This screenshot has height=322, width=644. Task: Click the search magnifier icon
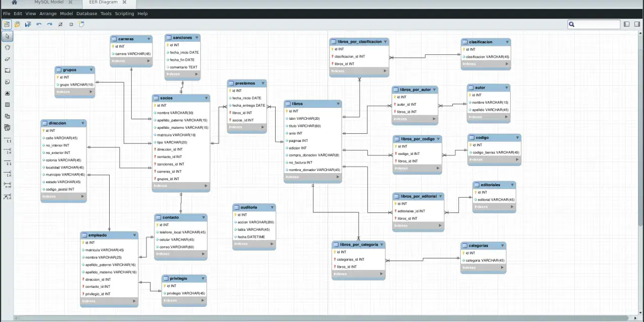tap(572, 24)
